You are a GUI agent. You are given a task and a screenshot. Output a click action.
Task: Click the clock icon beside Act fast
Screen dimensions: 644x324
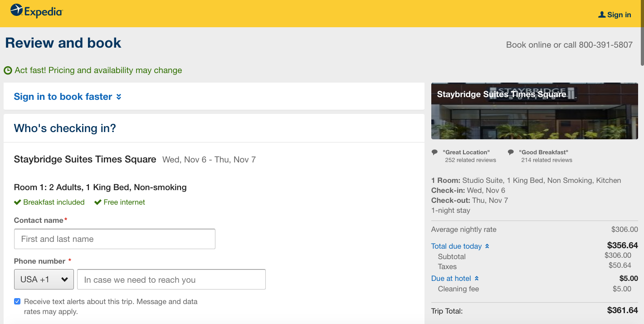pyautogui.click(x=8, y=71)
